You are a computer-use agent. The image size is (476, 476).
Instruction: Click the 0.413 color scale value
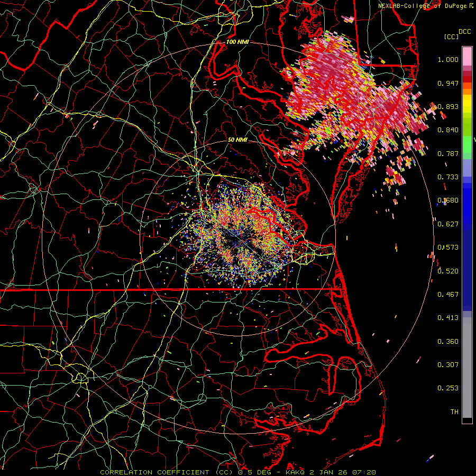[448, 318]
